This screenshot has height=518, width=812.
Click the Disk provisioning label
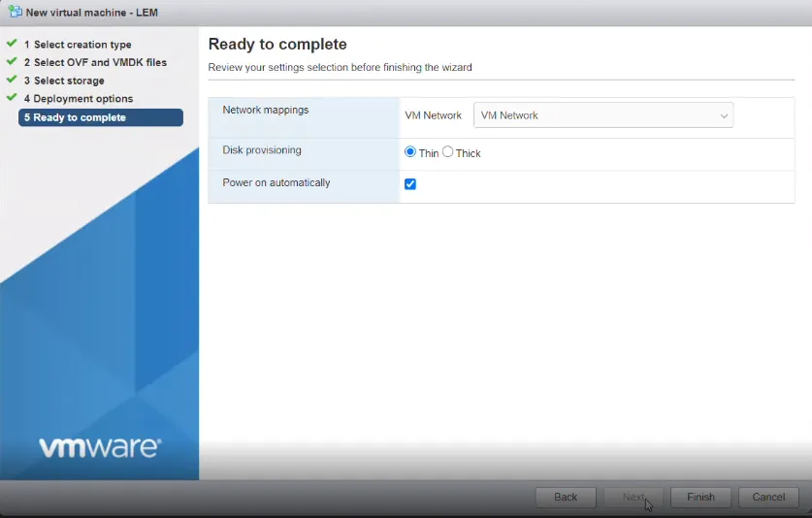coord(262,150)
